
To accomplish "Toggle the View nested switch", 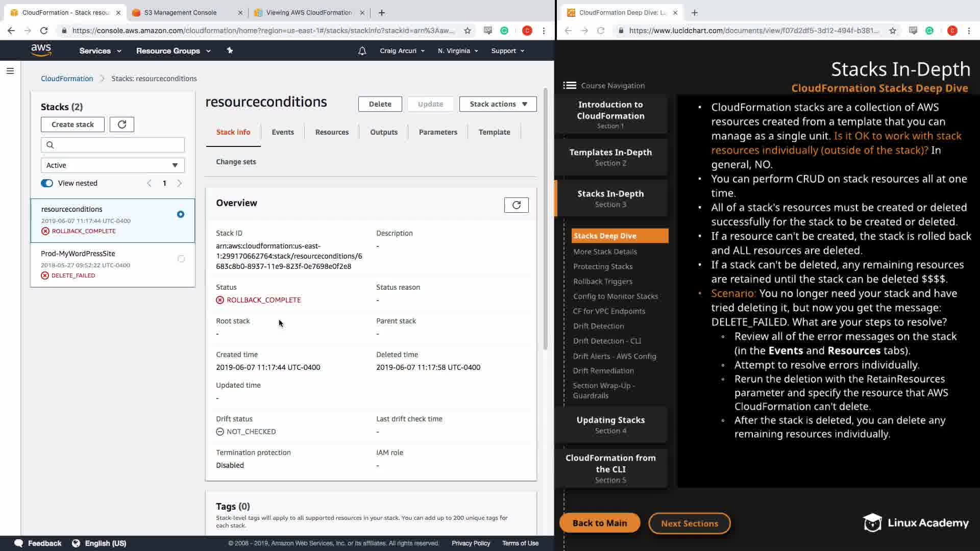I will click(47, 183).
